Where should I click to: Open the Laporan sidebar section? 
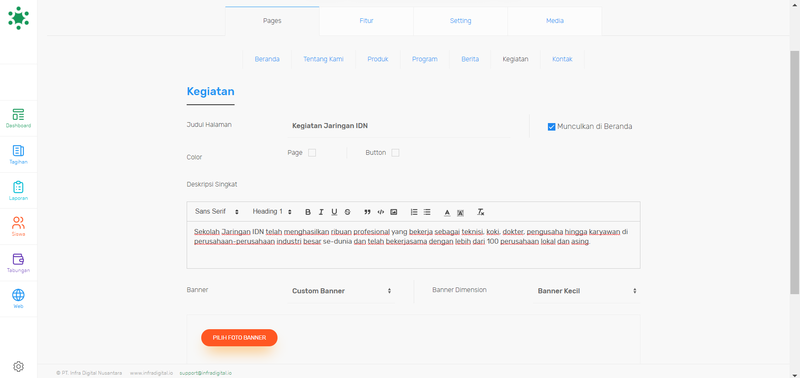click(x=18, y=191)
